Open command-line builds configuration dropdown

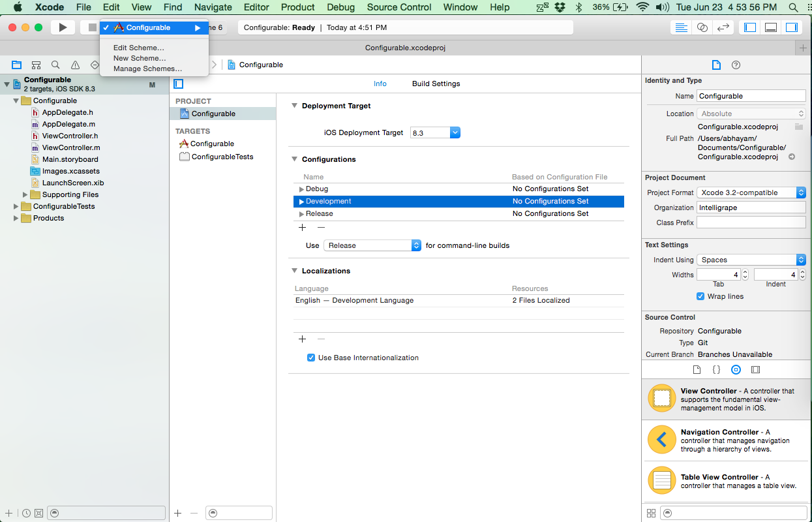372,245
